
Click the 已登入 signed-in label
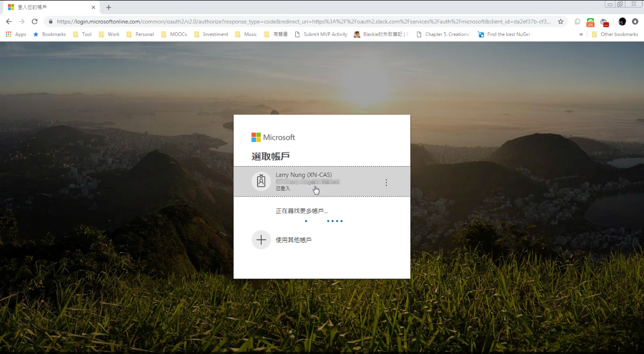pos(283,188)
